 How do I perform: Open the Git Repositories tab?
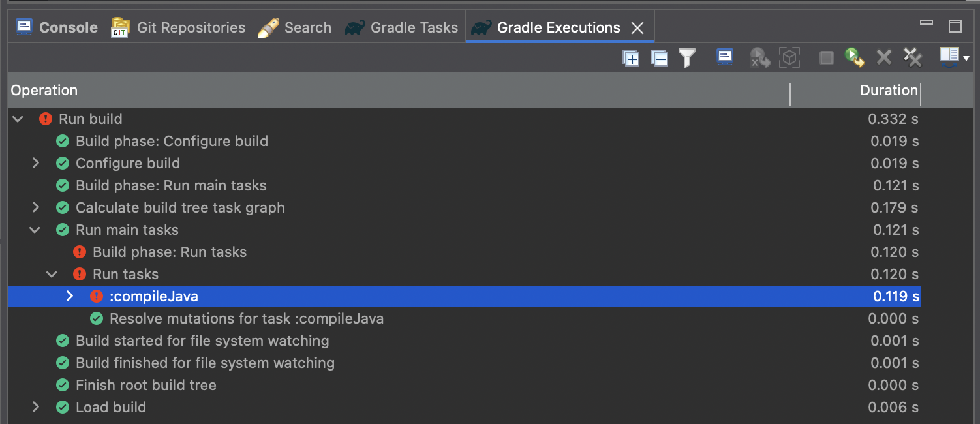tap(179, 27)
